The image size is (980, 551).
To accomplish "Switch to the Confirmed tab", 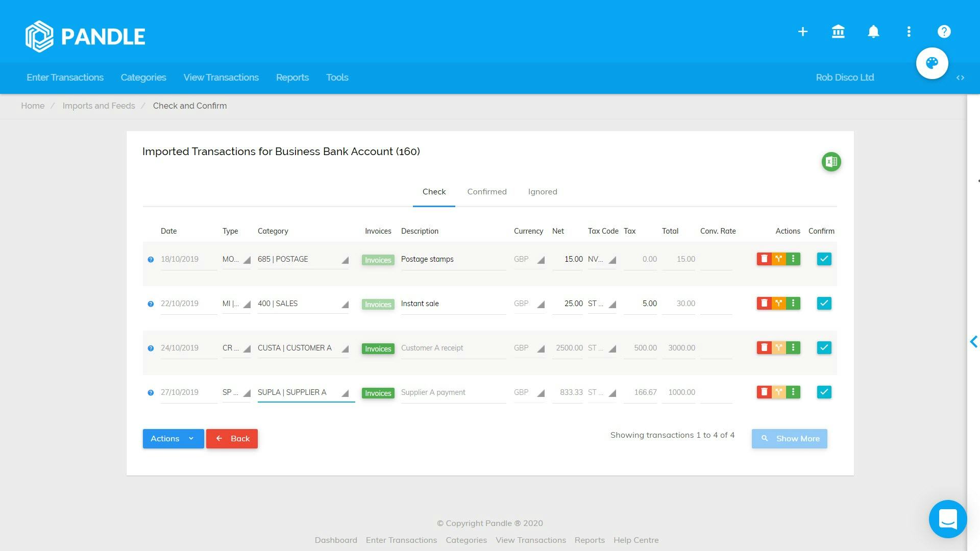I will click(486, 192).
